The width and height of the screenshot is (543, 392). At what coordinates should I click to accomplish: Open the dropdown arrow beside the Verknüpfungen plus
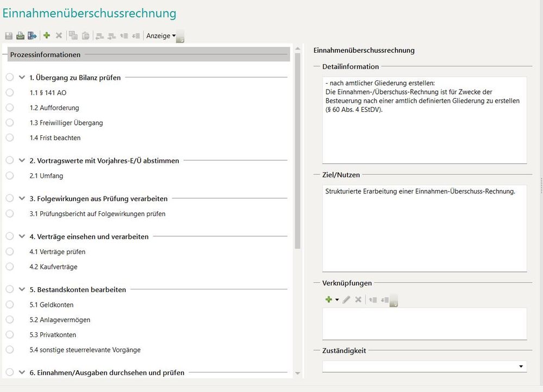point(337,300)
